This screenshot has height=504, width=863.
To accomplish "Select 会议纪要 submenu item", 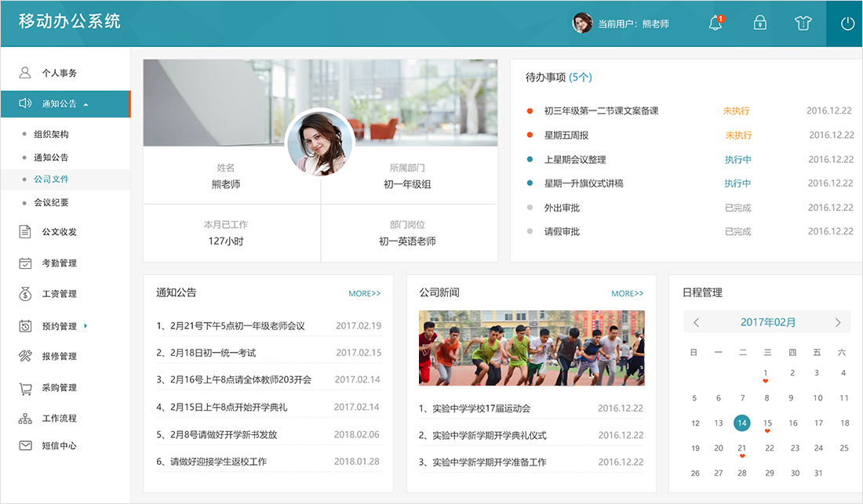I will pos(51,202).
